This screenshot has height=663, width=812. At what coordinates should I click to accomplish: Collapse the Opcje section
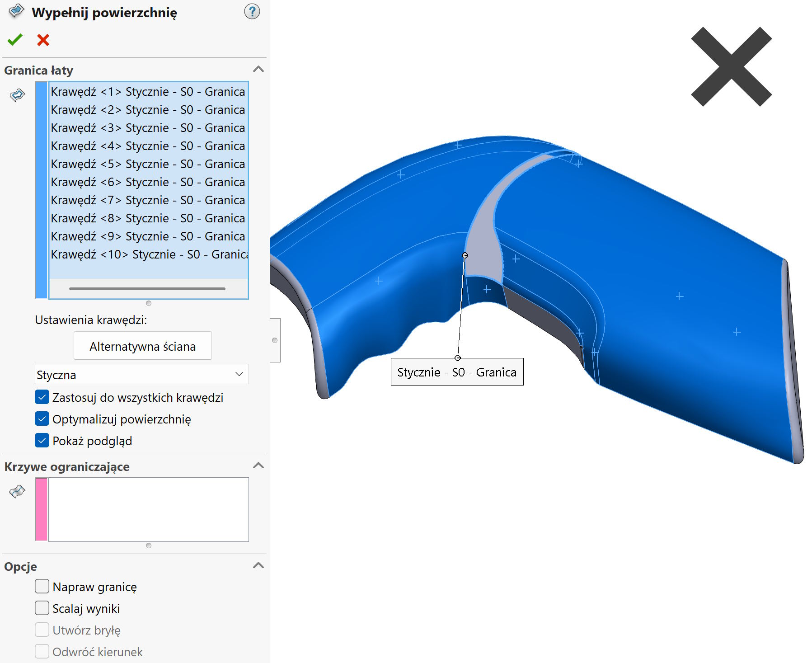click(x=258, y=566)
